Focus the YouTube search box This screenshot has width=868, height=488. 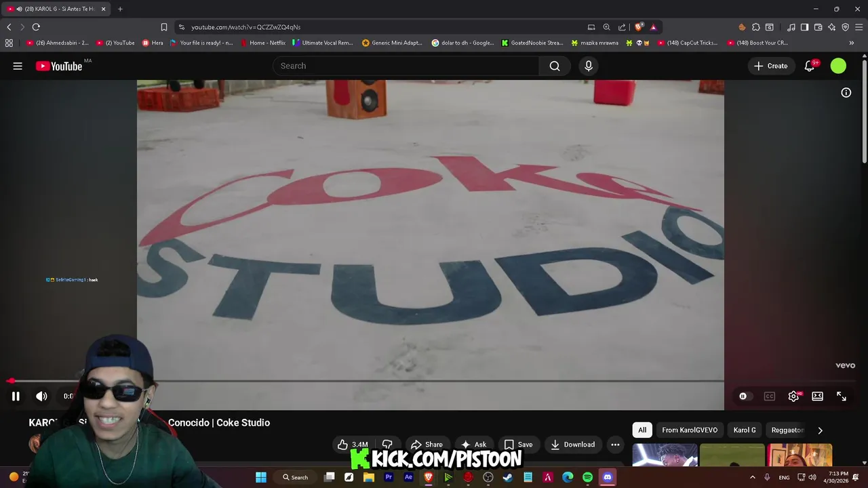pos(406,66)
